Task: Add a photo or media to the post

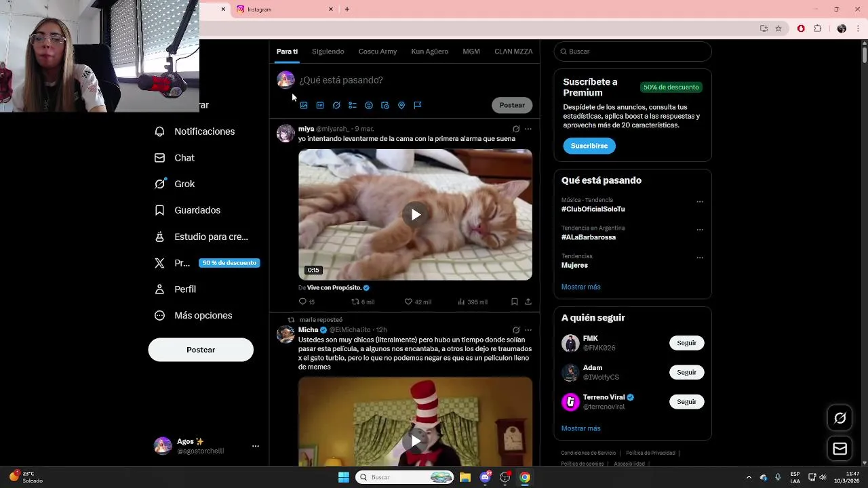Action: click(x=304, y=105)
